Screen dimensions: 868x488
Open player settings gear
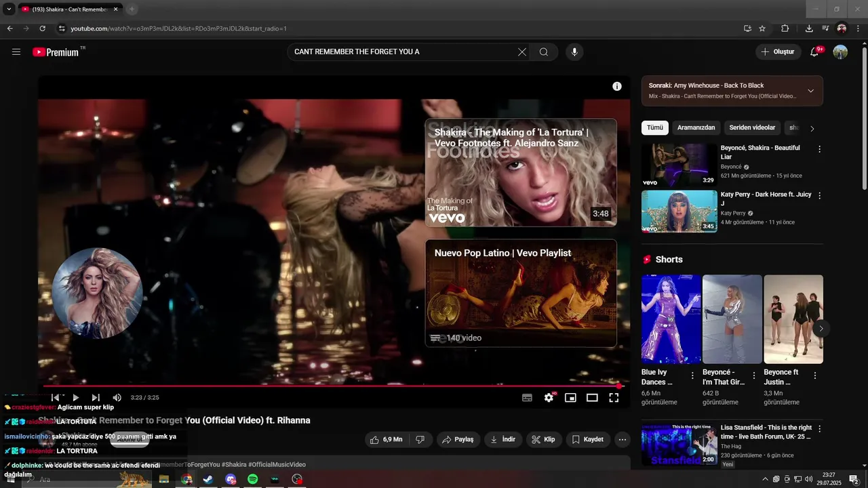[x=549, y=398]
